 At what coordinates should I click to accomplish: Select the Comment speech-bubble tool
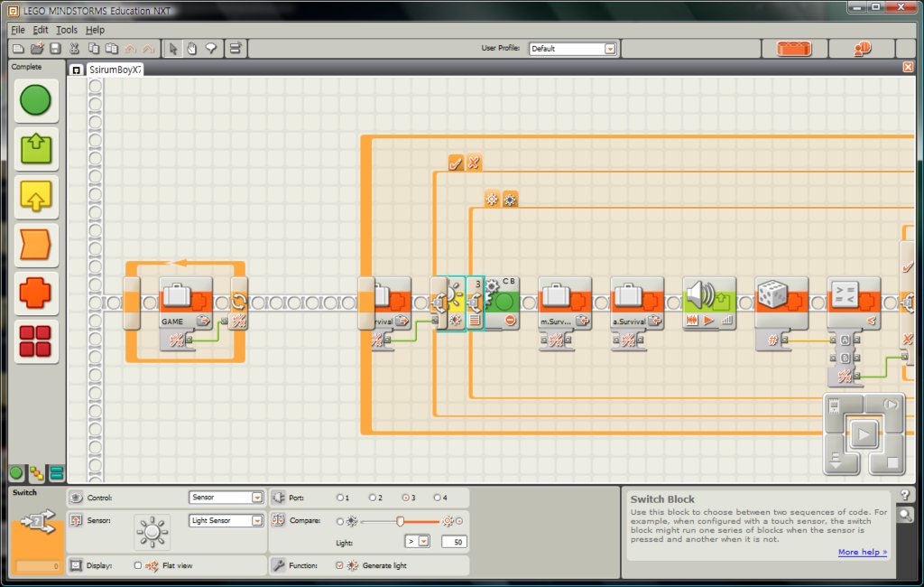(211, 49)
